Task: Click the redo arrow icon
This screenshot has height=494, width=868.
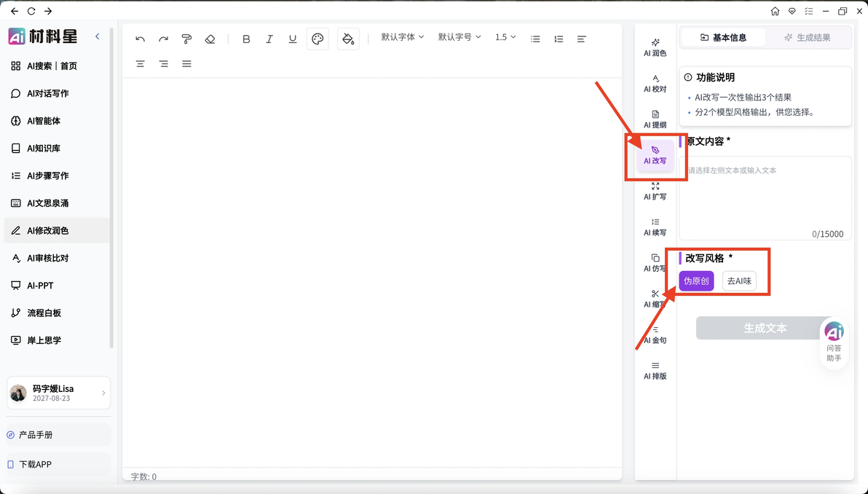Action: point(163,39)
